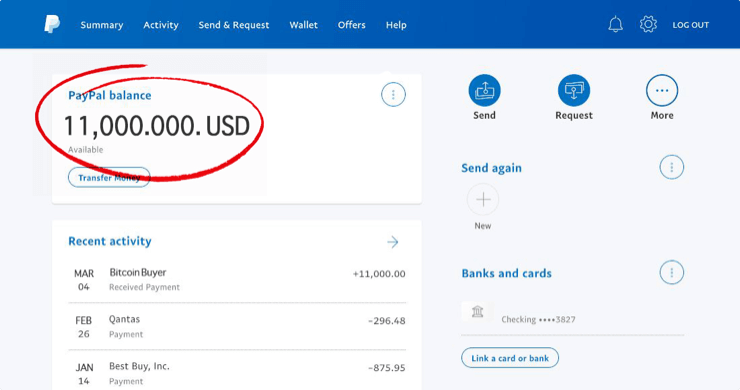
Task: Go to the Activity tab
Action: tap(161, 25)
